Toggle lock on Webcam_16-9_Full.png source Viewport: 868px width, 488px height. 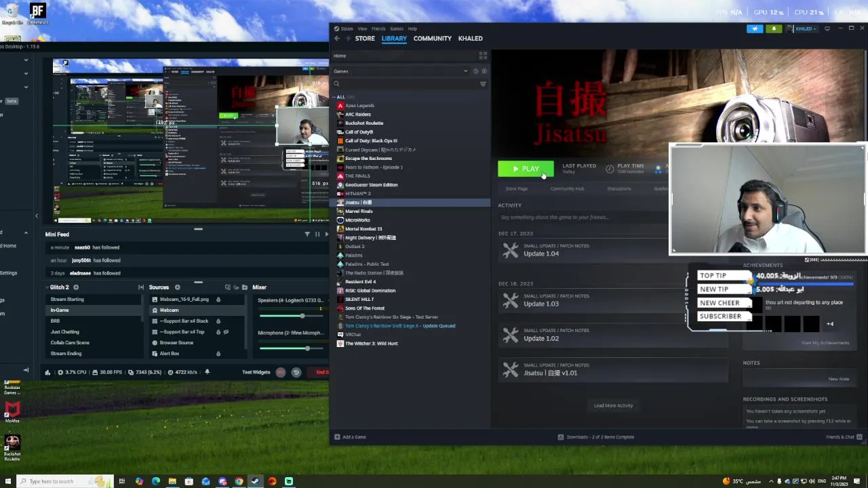(x=218, y=300)
